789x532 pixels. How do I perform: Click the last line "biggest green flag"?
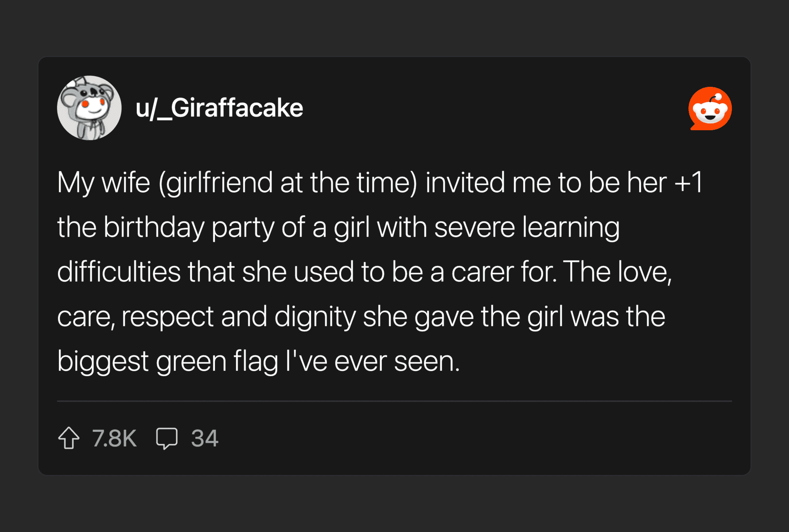[x=258, y=361]
